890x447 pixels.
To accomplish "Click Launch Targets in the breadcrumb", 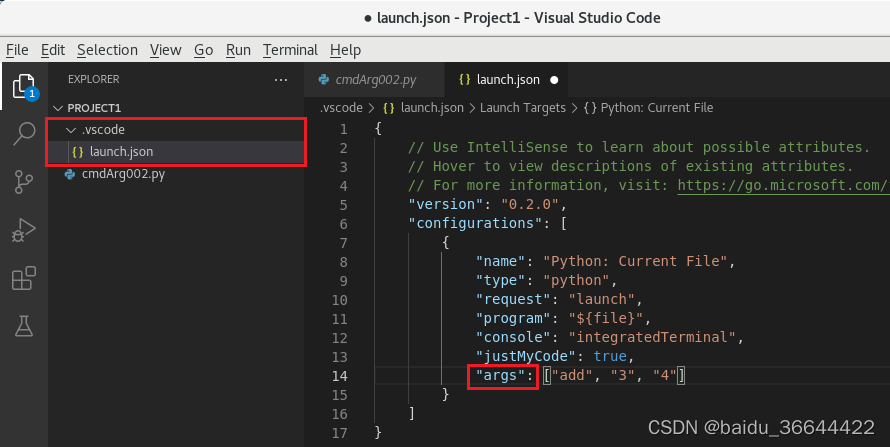I will coord(523,108).
